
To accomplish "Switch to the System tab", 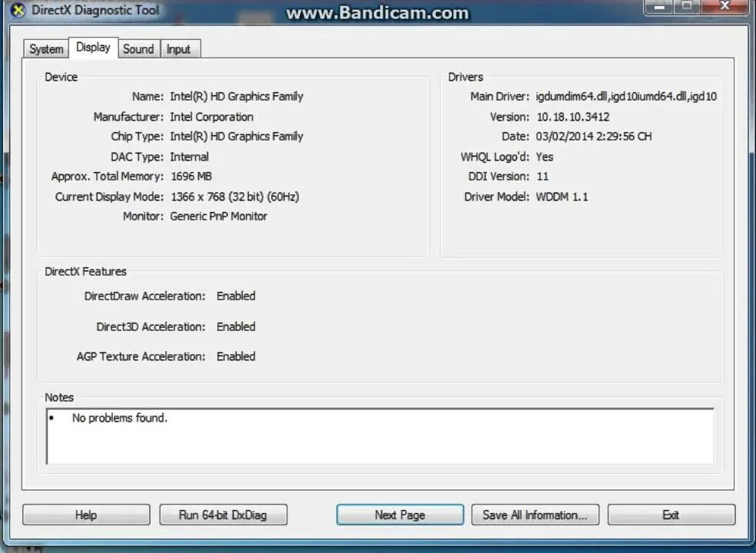I will [46, 49].
